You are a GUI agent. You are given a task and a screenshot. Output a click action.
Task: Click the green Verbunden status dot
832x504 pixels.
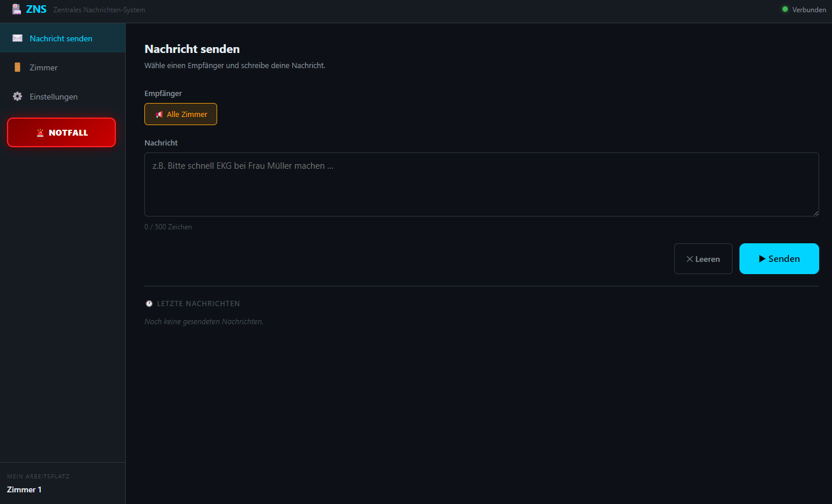pyautogui.click(x=785, y=9)
